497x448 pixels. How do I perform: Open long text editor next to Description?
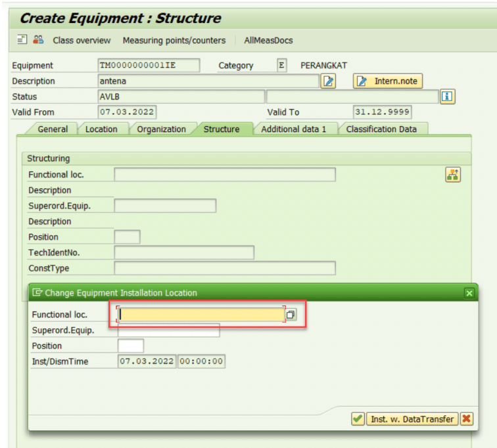(328, 81)
